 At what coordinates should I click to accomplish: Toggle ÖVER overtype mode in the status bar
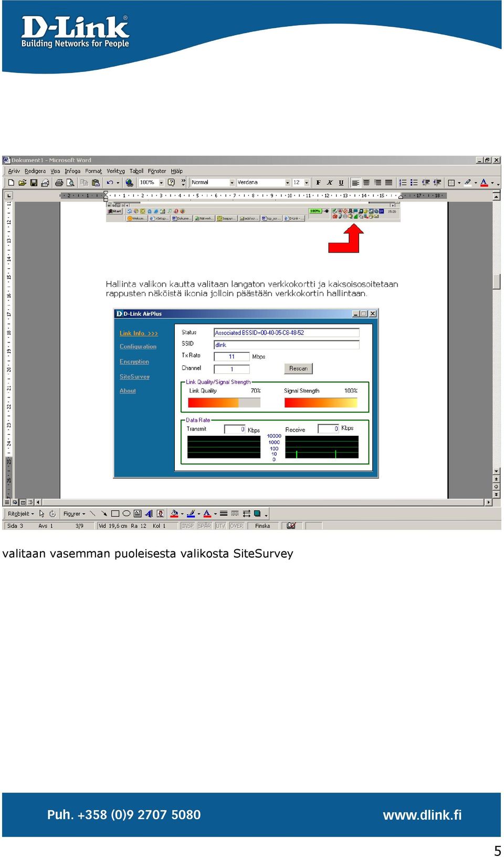click(237, 526)
